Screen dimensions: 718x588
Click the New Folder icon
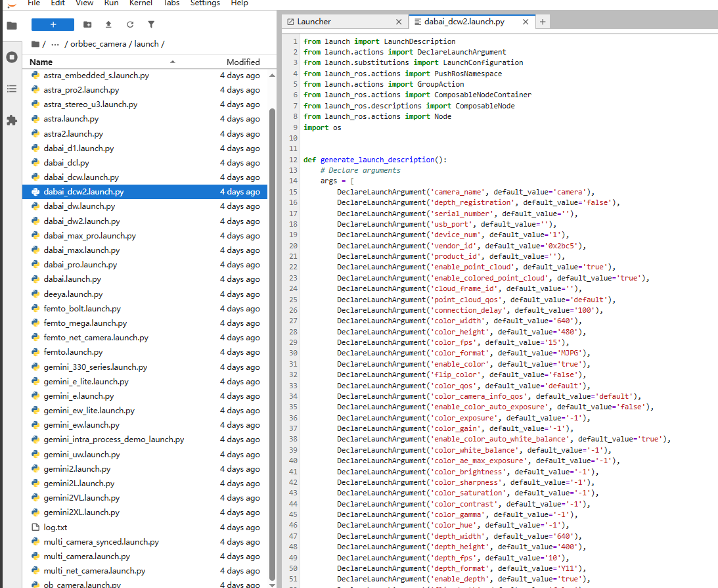click(87, 24)
